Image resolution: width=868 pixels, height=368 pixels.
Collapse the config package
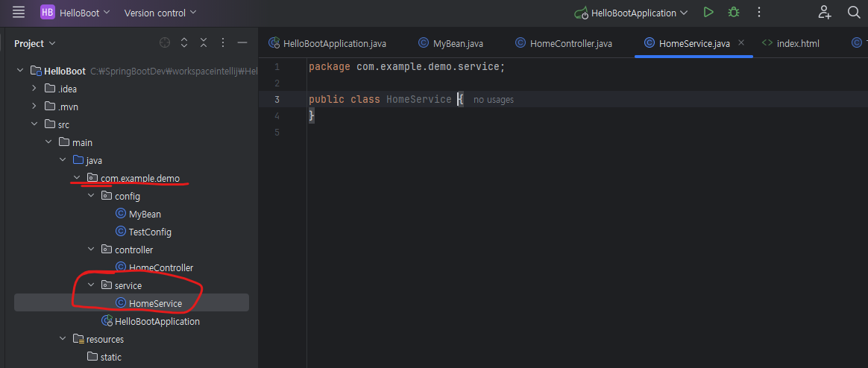(x=91, y=196)
